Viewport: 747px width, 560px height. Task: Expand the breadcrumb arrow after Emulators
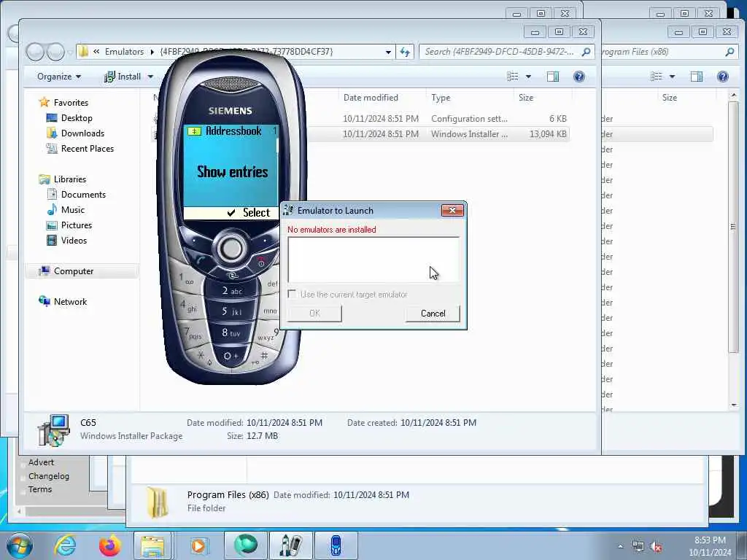click(152, 52)
